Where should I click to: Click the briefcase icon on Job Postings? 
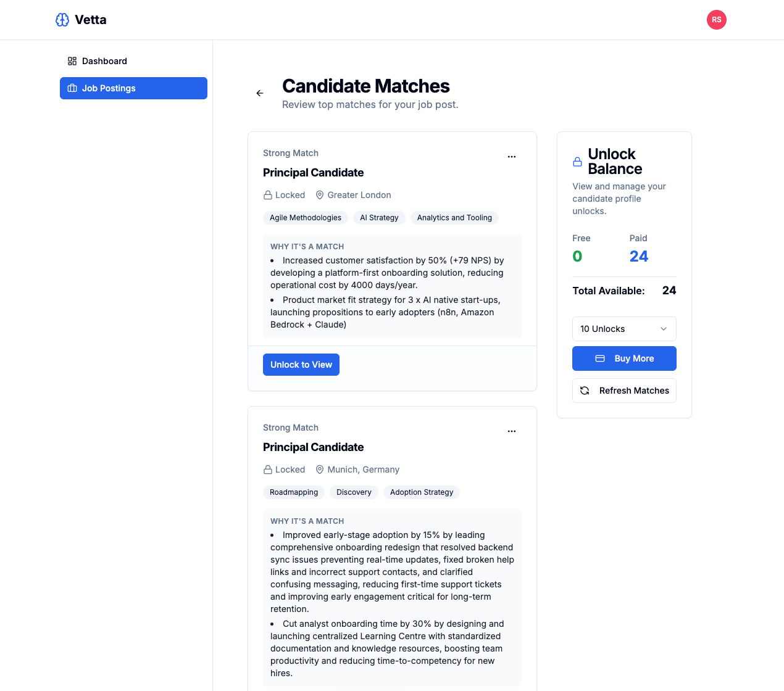point(73,88)
